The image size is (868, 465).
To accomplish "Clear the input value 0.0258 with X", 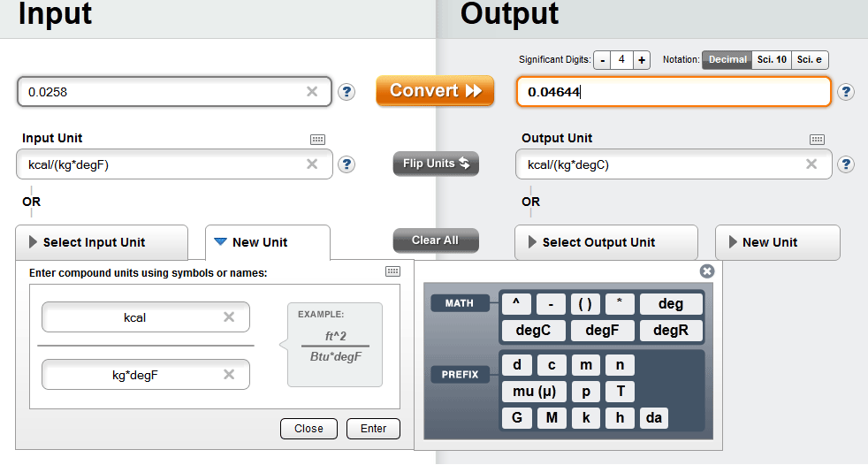I will (x=312, y=91).
